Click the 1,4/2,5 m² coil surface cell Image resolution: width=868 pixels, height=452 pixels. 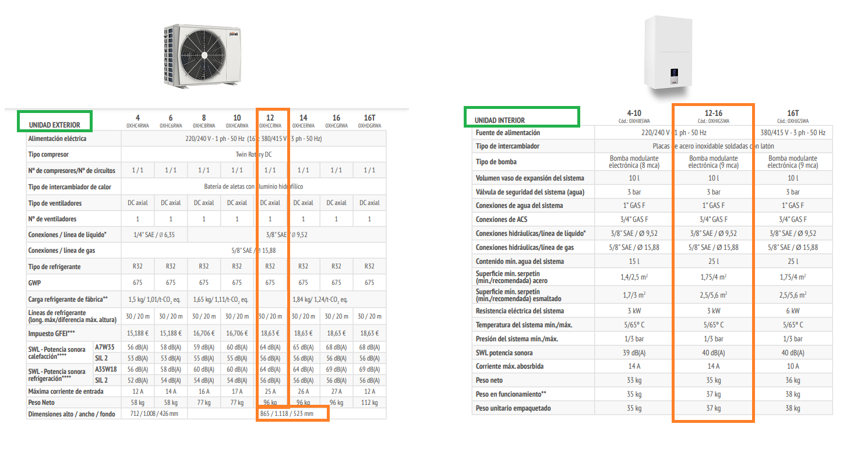[634, 278]
